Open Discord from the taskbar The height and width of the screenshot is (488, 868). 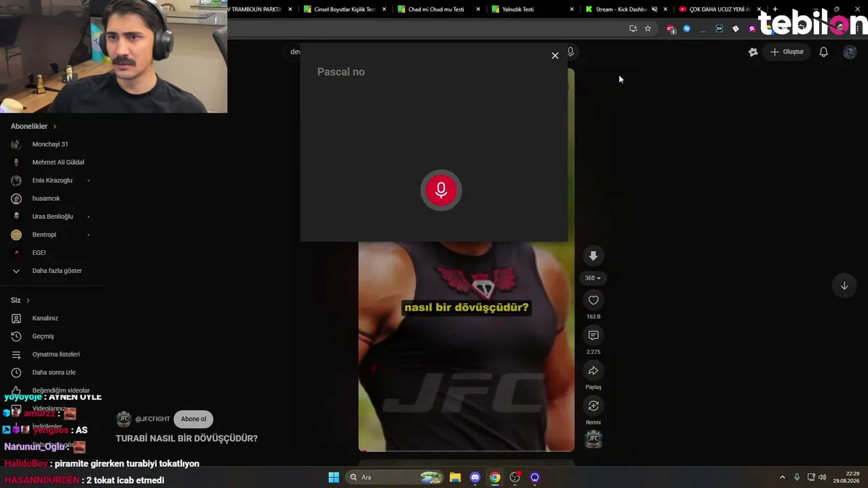(x=475, y=477)
